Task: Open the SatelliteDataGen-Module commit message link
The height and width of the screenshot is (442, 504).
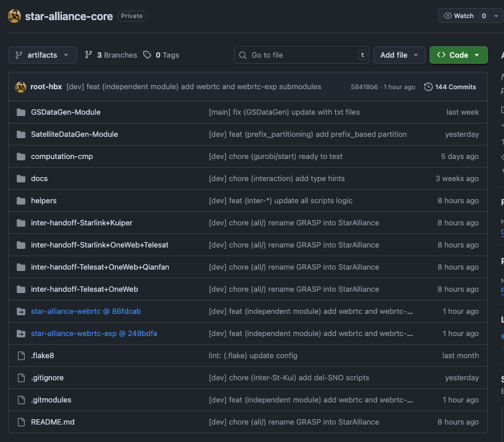Action: [308, 134]
